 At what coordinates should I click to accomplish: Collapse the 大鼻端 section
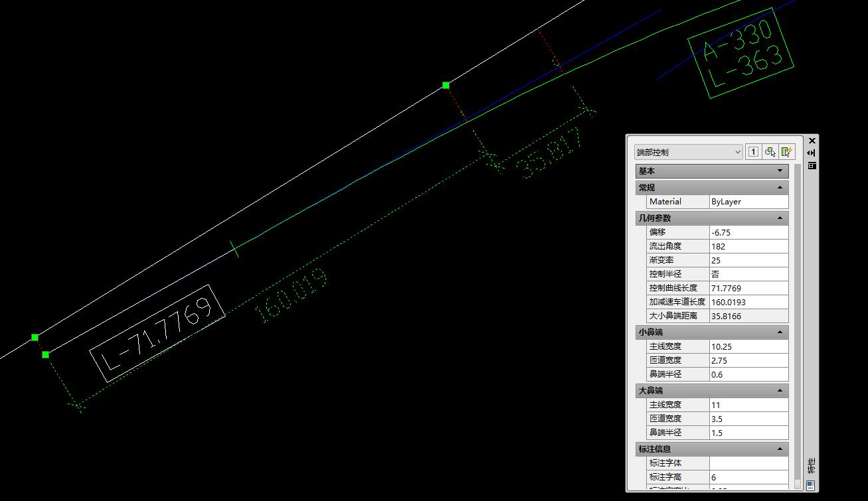click(x=780, y=391)
